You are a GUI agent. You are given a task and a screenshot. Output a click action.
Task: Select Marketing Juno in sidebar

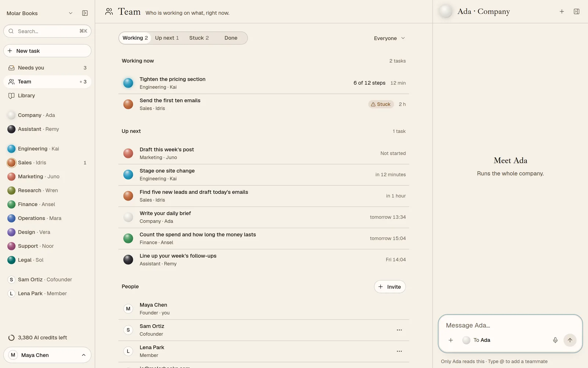click(47, 177)
